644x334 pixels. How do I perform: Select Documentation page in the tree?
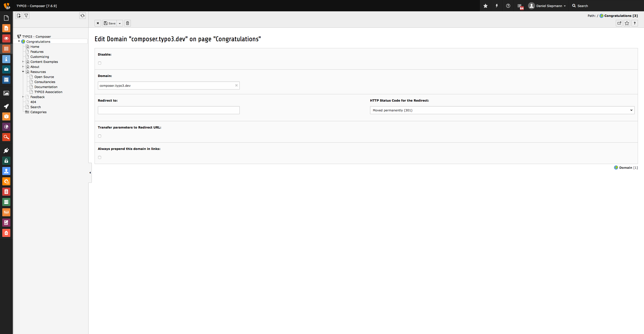pyautogui.click(x=46, y=87)
